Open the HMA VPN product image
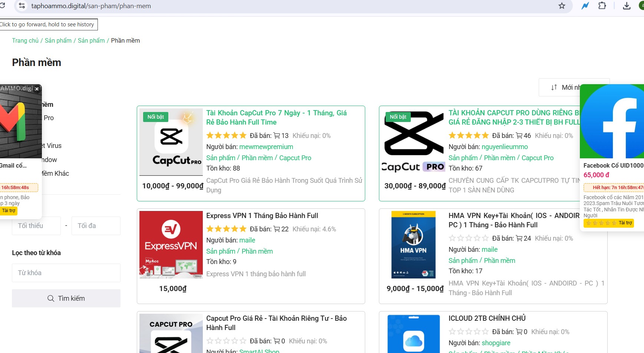Screen dimensions: 644x353 pyautogui.click(x=413, y=244)
